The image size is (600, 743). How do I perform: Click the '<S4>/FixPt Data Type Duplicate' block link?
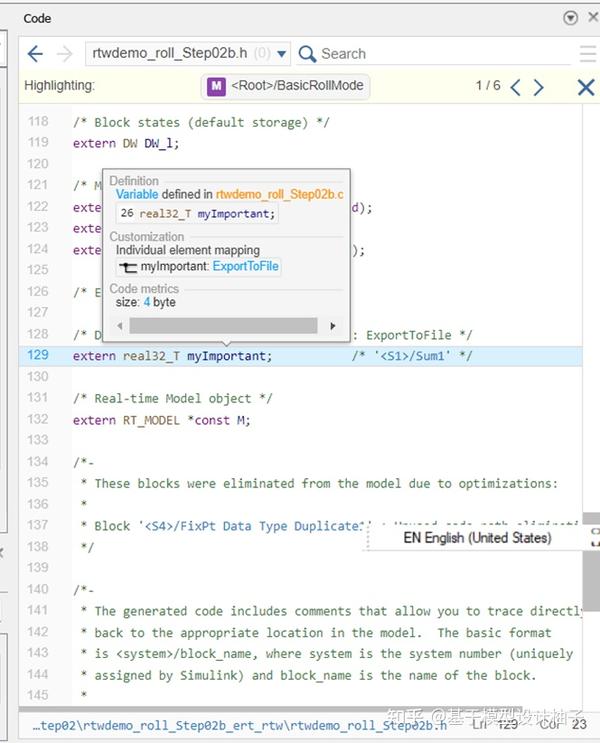255,526
